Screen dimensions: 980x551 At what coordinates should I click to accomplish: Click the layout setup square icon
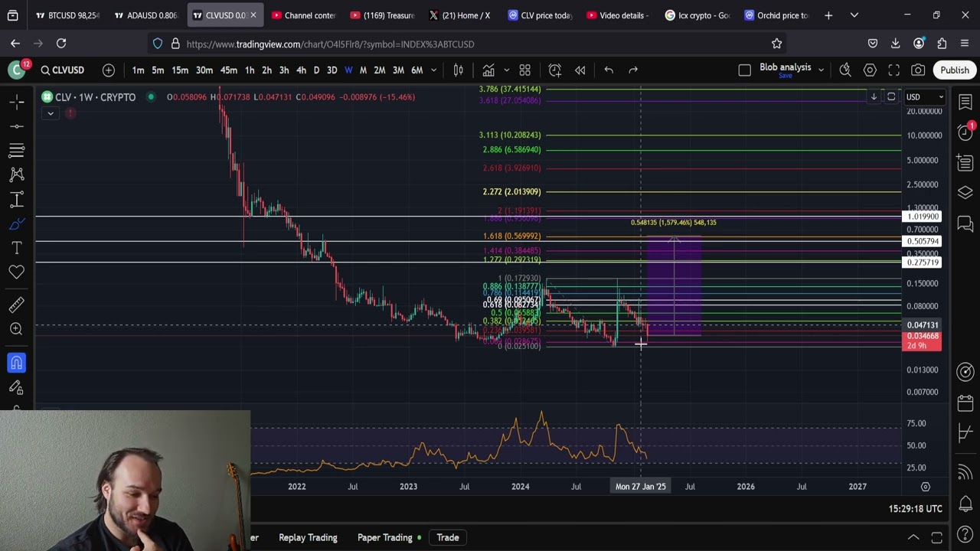click(x=744, y=70)
